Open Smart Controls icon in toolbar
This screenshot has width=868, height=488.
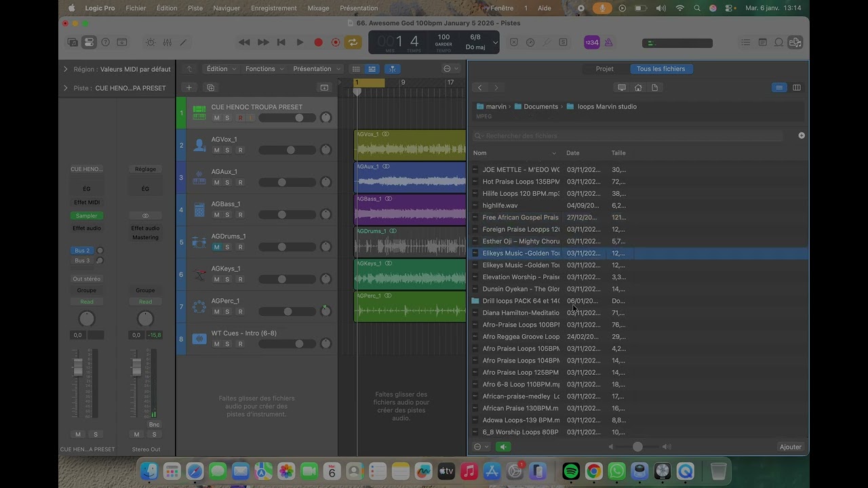tap(151, 42)
